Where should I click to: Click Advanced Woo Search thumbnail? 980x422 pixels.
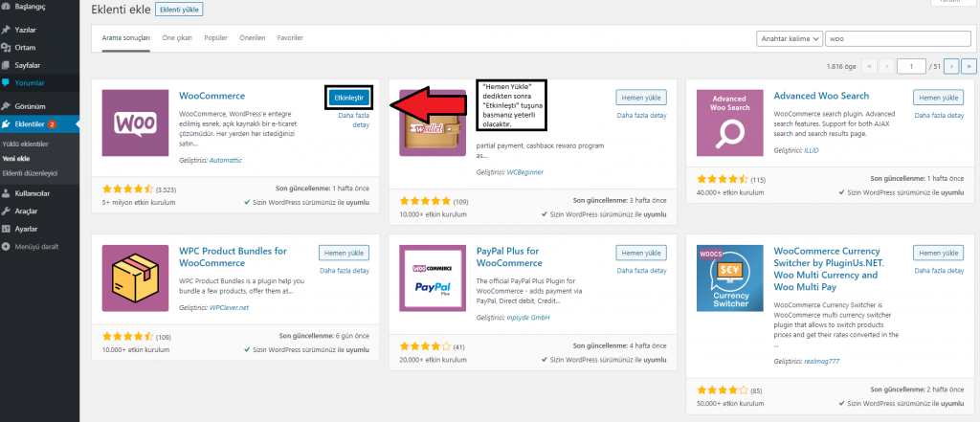click(729, 122)
